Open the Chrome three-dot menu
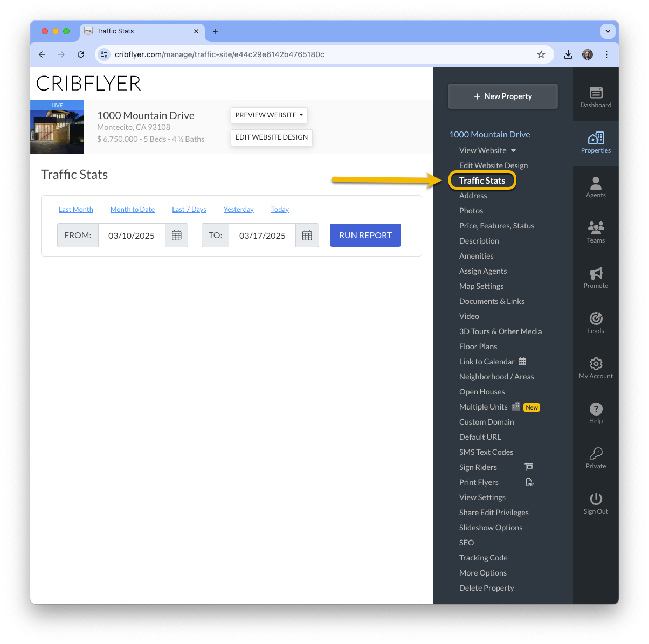Screen dimensions: 649x644 (607, 54)
